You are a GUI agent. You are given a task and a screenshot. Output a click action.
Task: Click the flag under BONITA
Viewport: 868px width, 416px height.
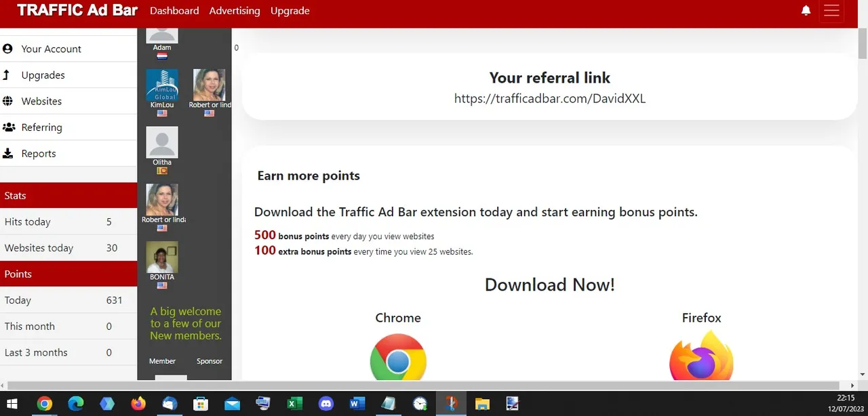(162, 286)
